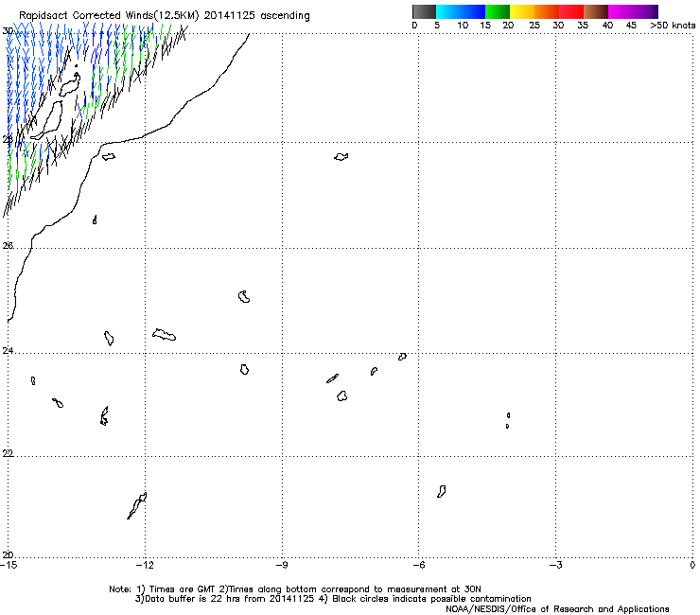Click the longitude label '-12'
The height and width of the screenshot is (615, 700).
[x=145, y=566]
